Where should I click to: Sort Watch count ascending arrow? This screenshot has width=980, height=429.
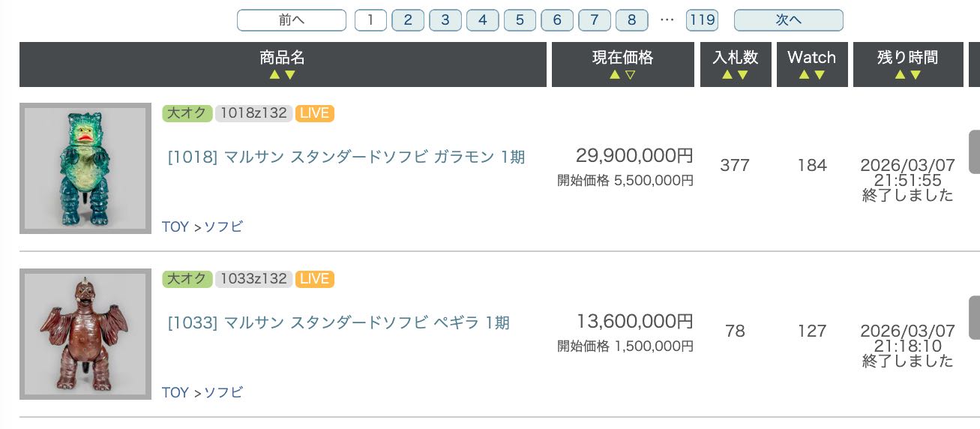click(x=804, y=75)
